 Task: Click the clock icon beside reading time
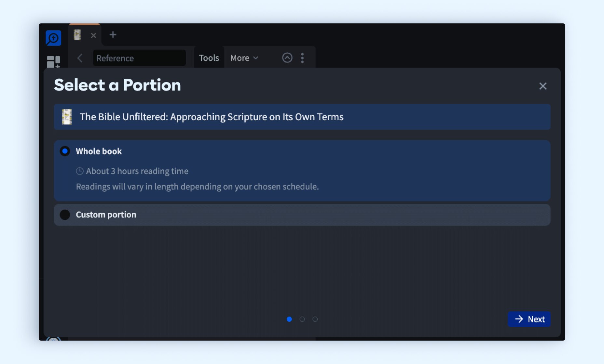[x=80, y=171]
